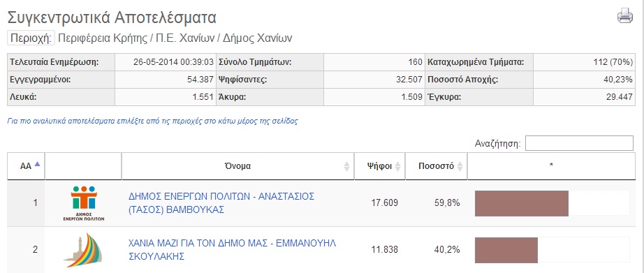Sort table by Ποσοστό column
Viewport: 644px width, 273px height.
[x=436, y=166]
